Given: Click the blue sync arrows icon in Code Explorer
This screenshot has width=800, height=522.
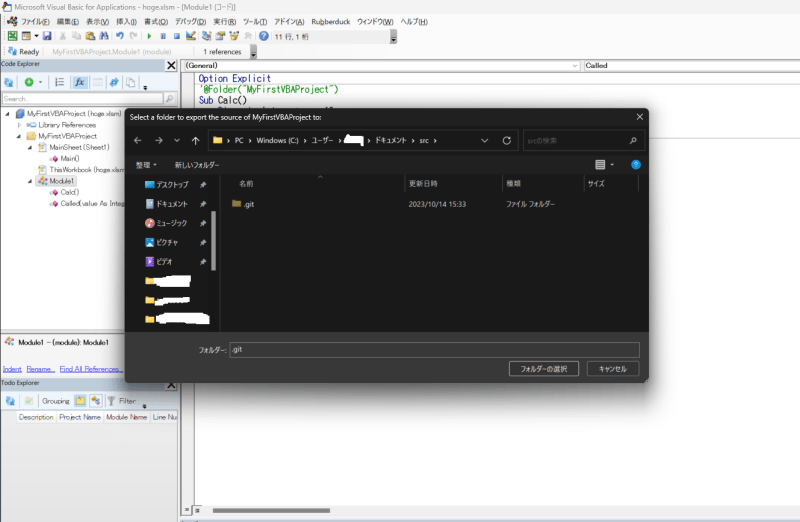Looking at the screenshot, I should pyautogui.click(x=114, y=82).
